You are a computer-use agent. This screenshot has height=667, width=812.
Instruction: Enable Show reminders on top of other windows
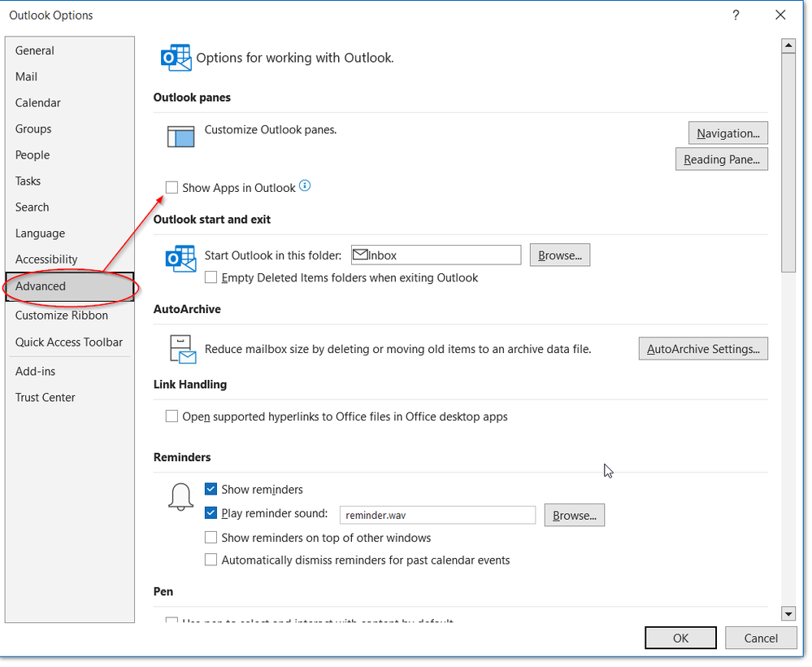click(211, 538)
